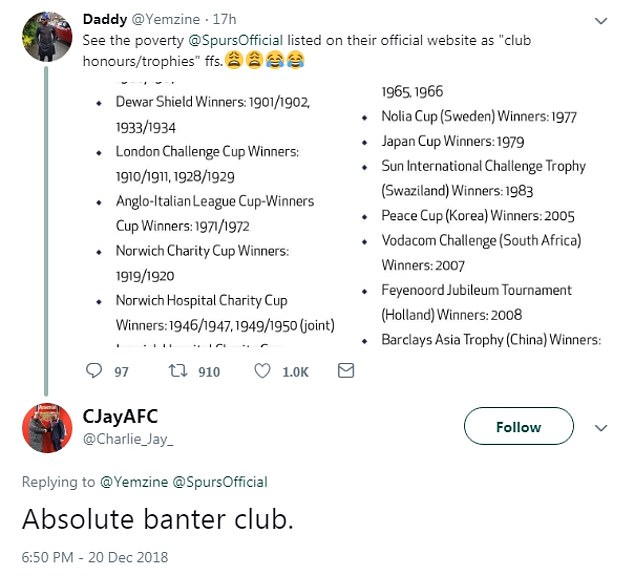Open the CJayAFC display name

pos(122,416)
